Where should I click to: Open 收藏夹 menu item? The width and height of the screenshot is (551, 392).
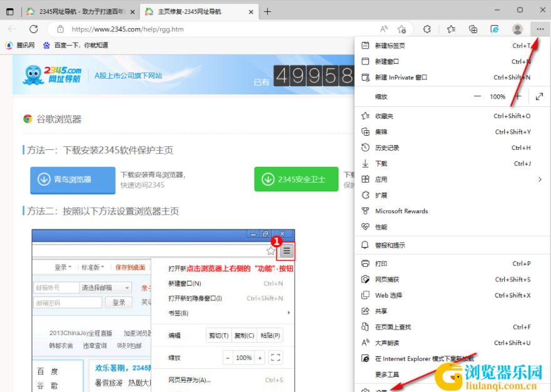tap(452, 116)
